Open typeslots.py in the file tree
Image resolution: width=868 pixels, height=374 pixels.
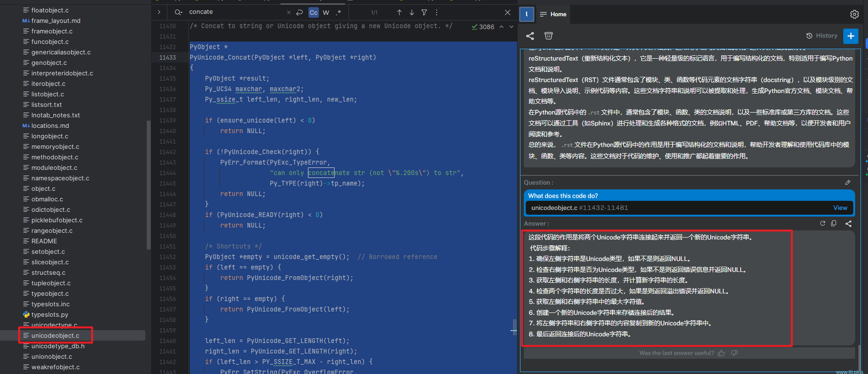[50, 314]
